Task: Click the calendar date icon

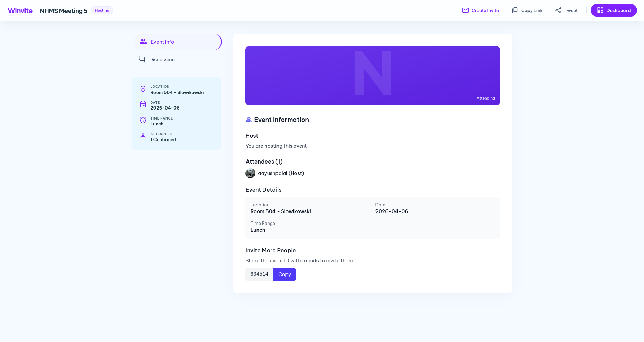Action: pos(143,104)
